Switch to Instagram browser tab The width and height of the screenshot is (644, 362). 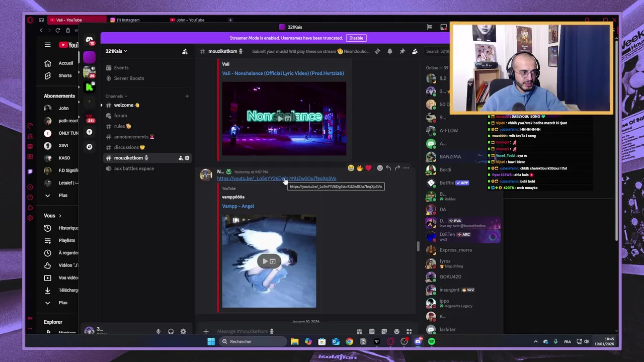128,20
